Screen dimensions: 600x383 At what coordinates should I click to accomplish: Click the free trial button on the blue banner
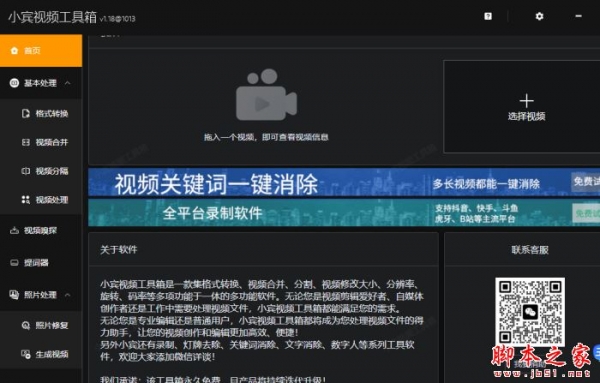[586, 181]
